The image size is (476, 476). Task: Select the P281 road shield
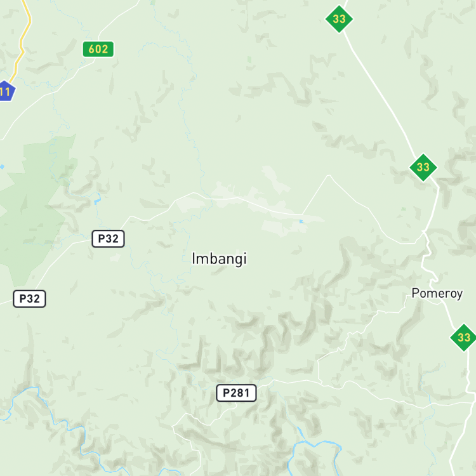(x=236, y=393)
